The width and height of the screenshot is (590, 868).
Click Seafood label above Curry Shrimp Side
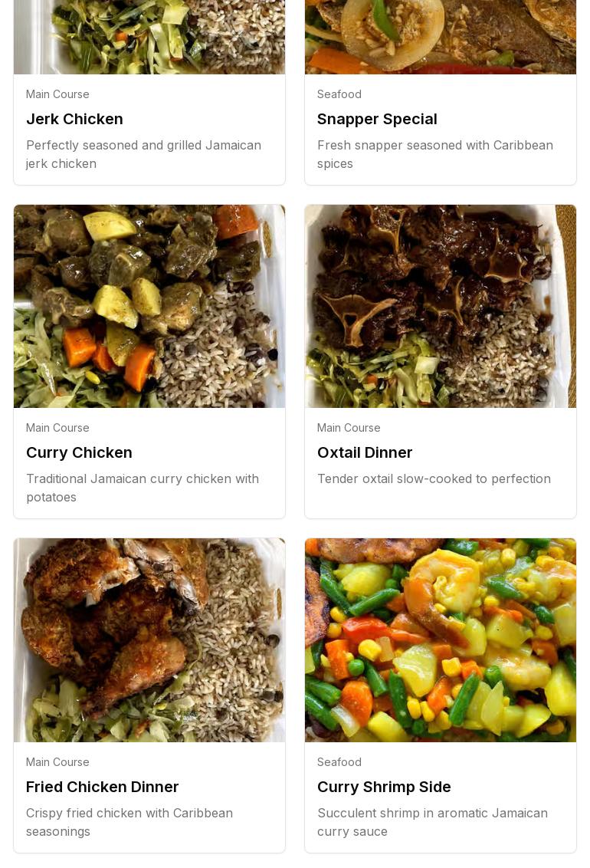(x=339, y=761)
